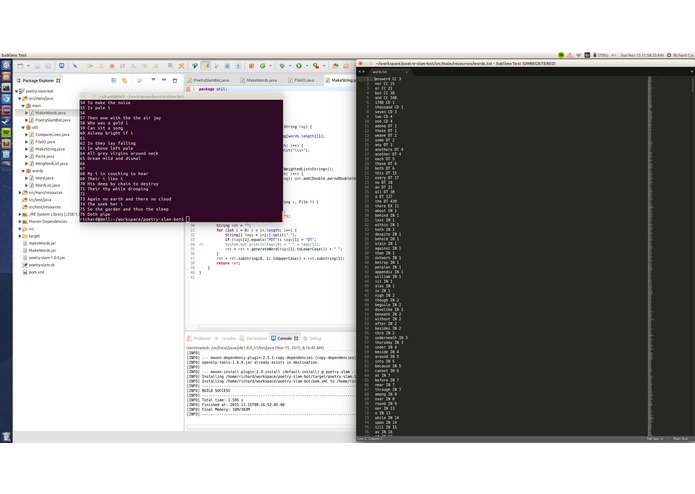The height and width of the screenshot is (494, 695).
Task: Click the Plain Text syntax selector in Sublime status bar
Action: click(680, 439)
